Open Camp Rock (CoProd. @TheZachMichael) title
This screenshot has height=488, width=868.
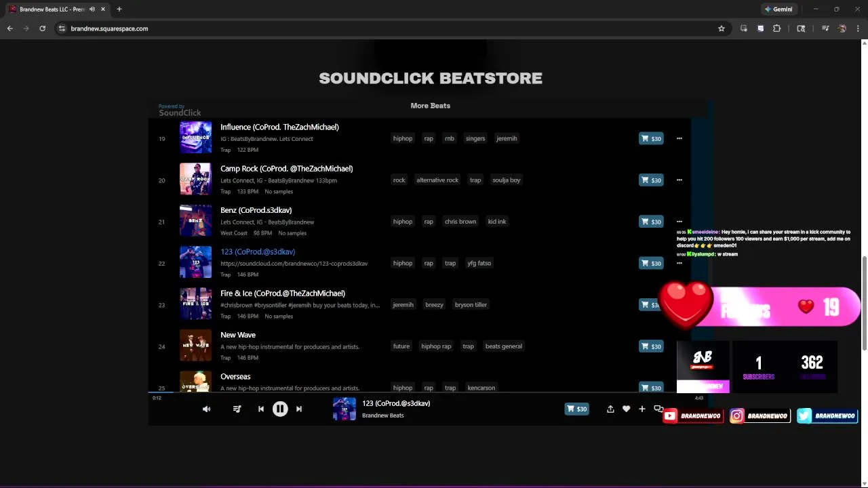click(x=286, y=169)
